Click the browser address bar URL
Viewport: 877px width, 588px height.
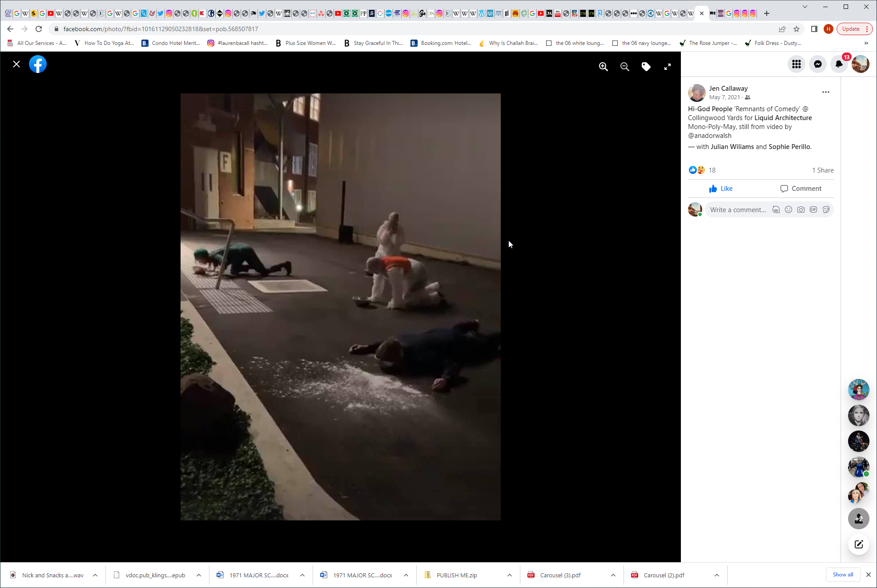click(x=161, y=29)
